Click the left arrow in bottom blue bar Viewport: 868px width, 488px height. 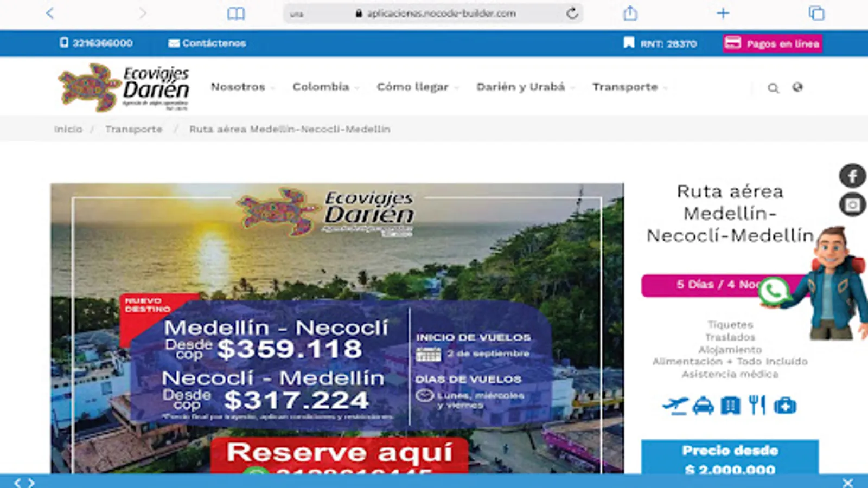tap(17, 482)
